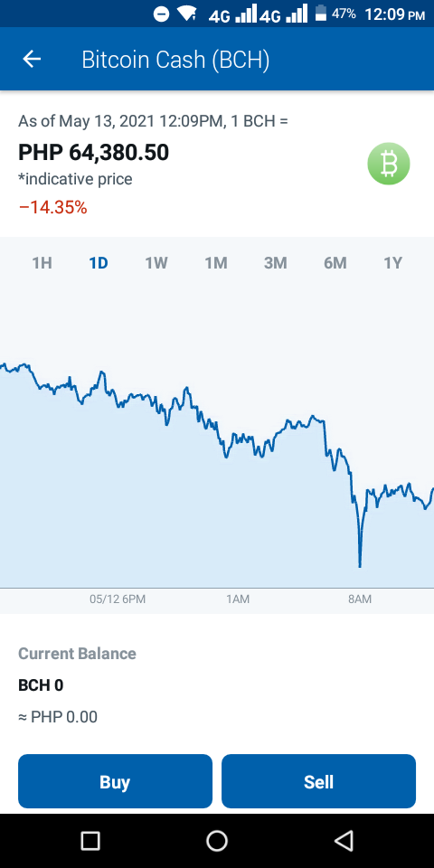The height and width of the screenshot is (868, 434).
Task: Tap the Android home circle button
Action: tap(217, 841)
